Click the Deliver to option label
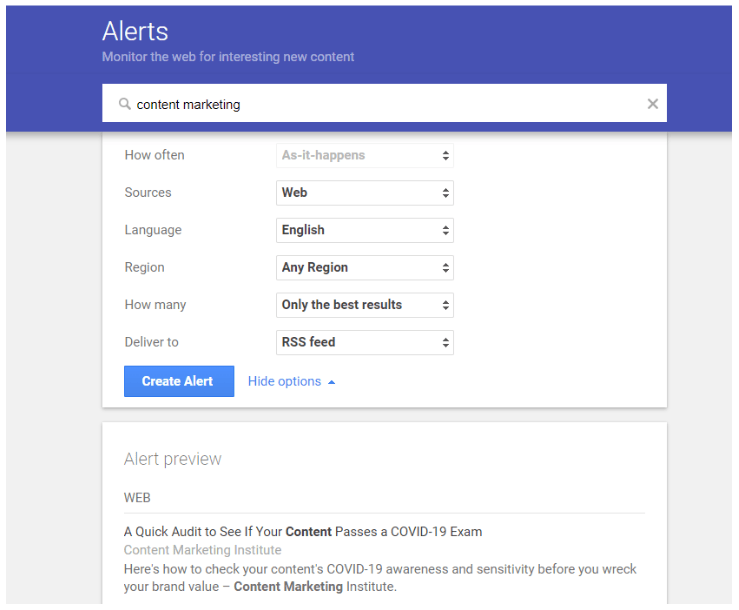This screenshot has width=739, height=610. (x=151, y=342)
